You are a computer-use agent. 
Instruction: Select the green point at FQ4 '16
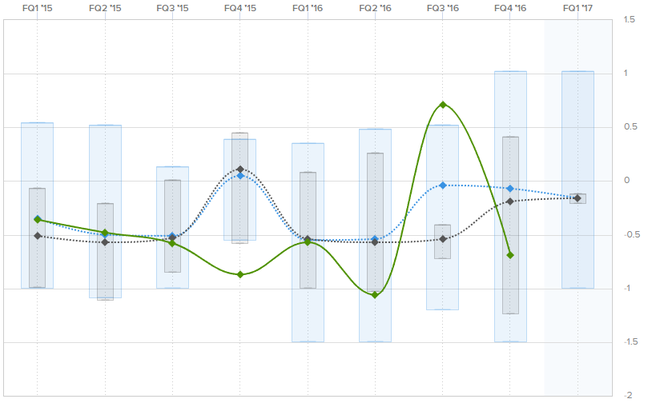tap(510, 255)
